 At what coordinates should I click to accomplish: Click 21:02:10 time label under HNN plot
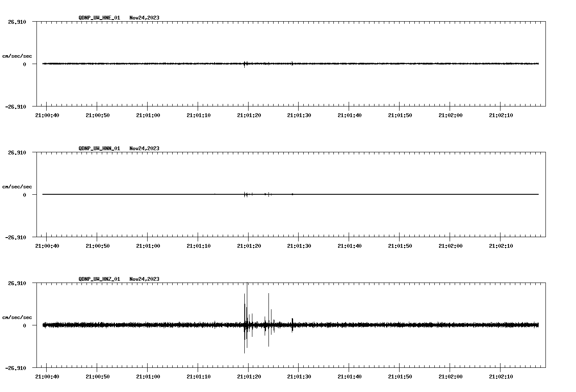coord(501,246)
